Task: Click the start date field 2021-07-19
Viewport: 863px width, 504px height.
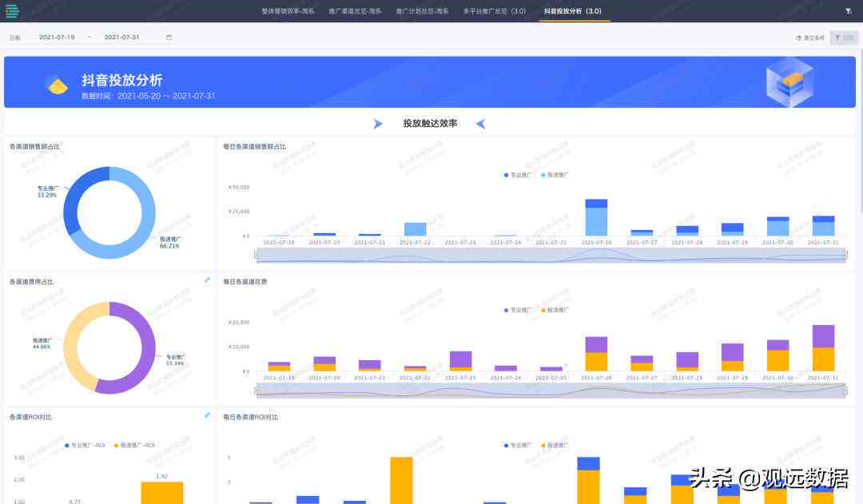Action: coord(57,37)
